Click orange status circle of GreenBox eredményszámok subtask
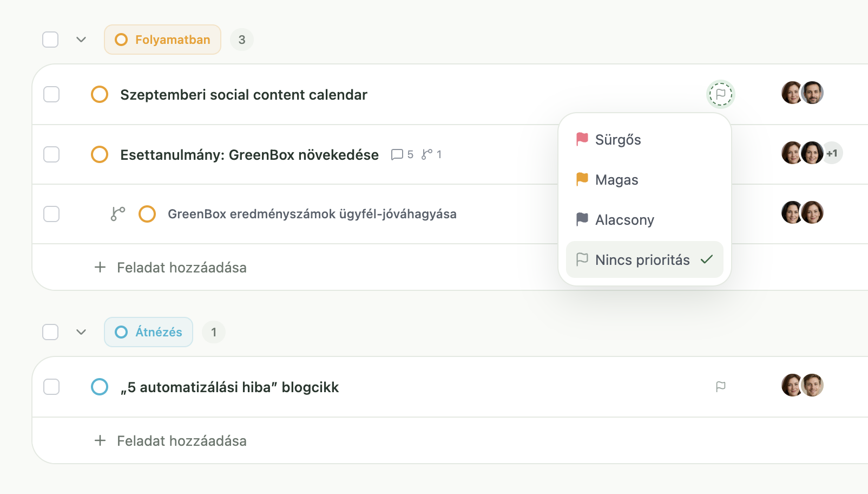Image resolution: width=868 pixels, height=494 pixels. (x=147, y=214)
